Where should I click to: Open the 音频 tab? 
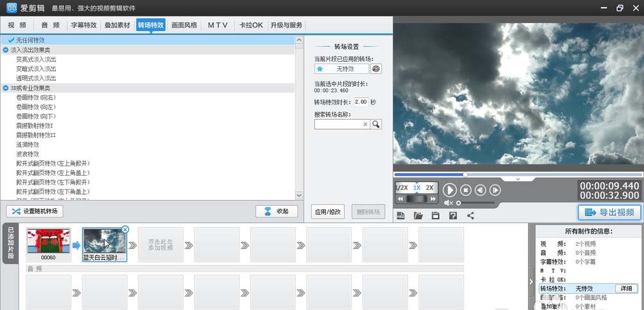coord(50,26)
